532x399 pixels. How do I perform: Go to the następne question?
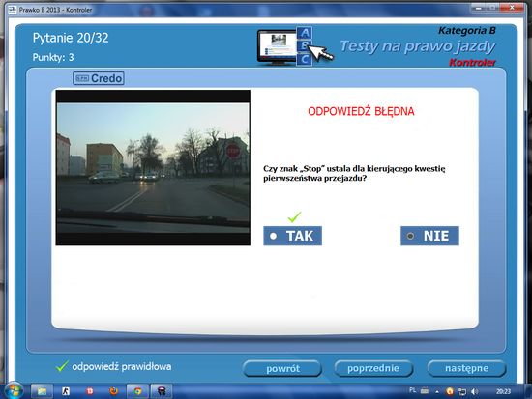[x=466, y=368]
